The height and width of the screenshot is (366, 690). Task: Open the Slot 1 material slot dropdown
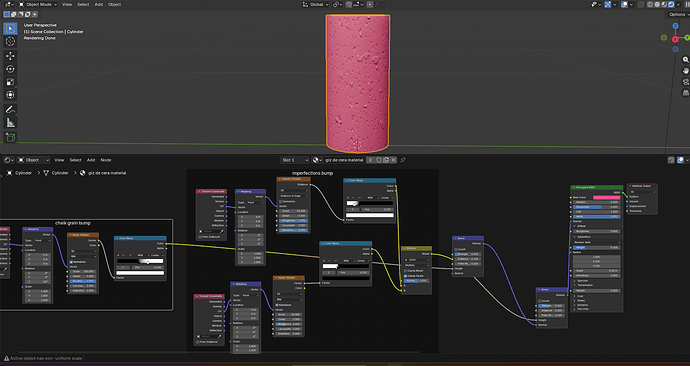click(294, 160)
